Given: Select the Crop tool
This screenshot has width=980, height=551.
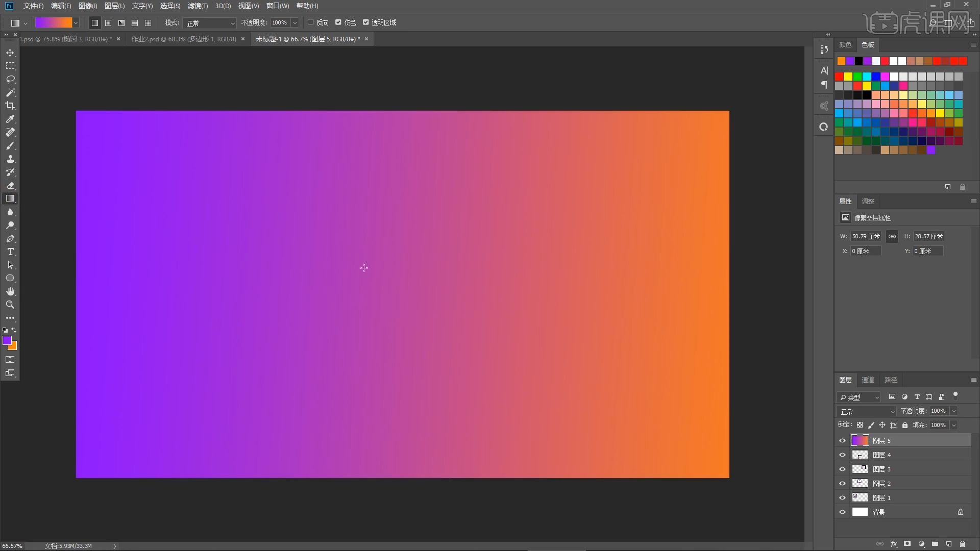Looking at the screenshot, I should [x=10, y=106].
